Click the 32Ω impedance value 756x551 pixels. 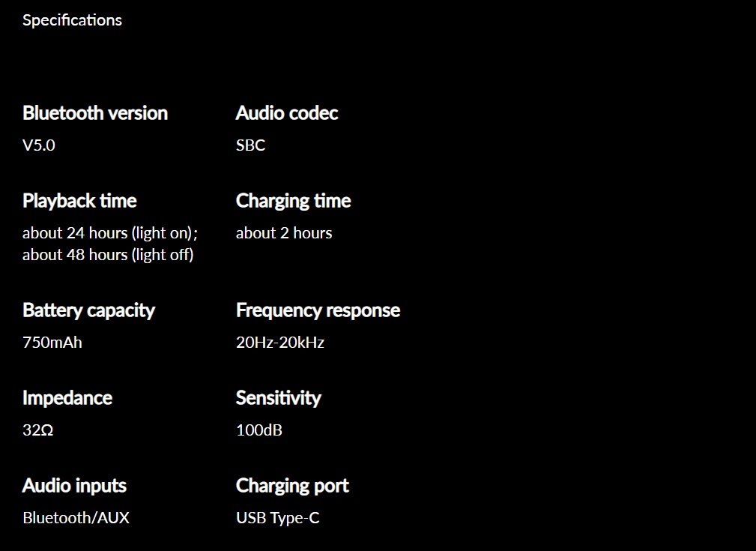[x=37, y=430]
